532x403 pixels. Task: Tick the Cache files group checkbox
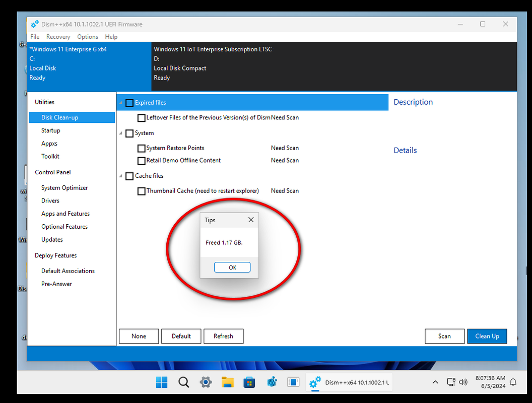point(129,176)
